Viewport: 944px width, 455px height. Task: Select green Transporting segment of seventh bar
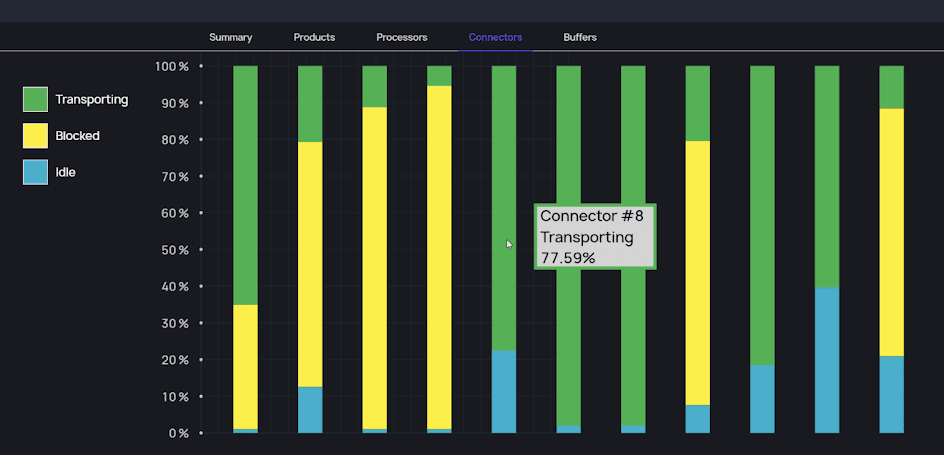click(633, 246)
